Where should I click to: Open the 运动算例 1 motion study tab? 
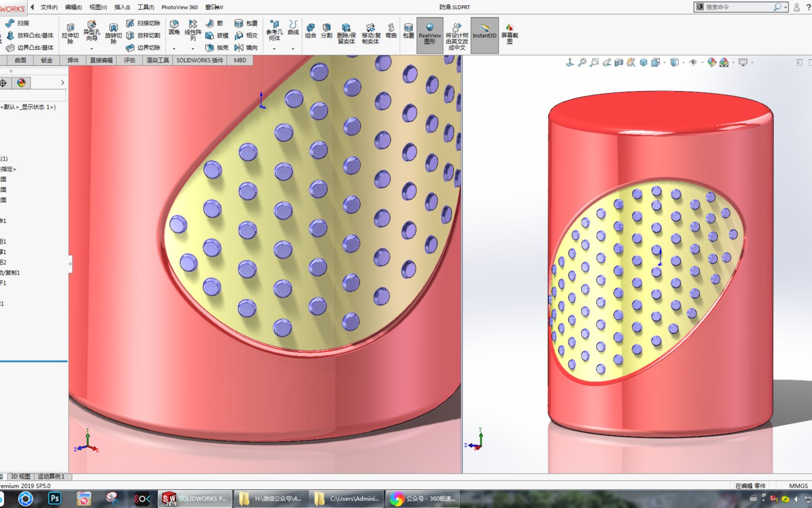point(51,476)
